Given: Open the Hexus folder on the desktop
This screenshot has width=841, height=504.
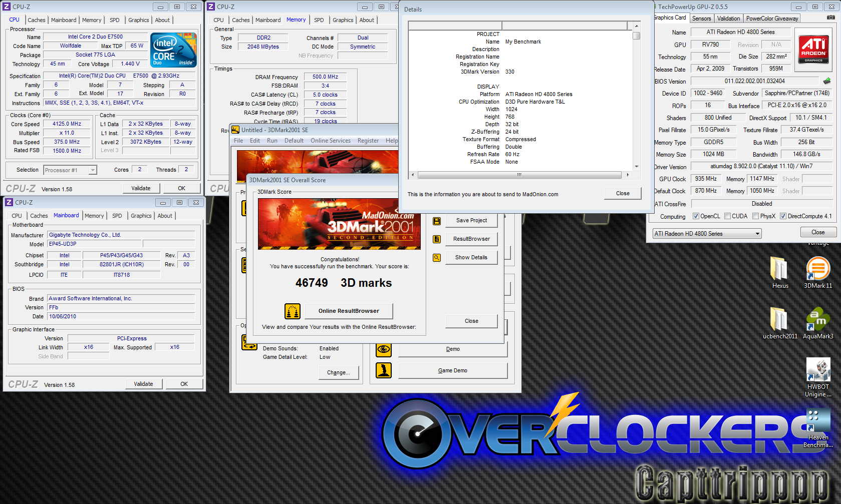Looking at the screenshot, I should point(780,272).
